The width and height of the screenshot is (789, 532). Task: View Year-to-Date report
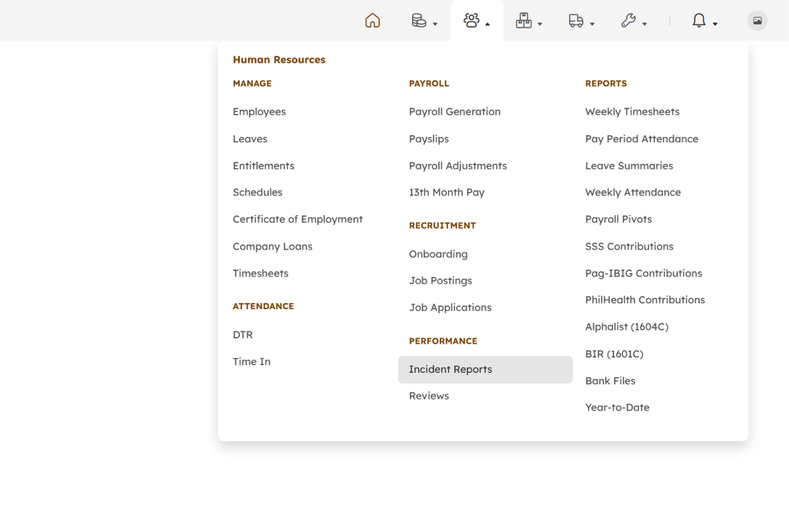pos(617,407)
